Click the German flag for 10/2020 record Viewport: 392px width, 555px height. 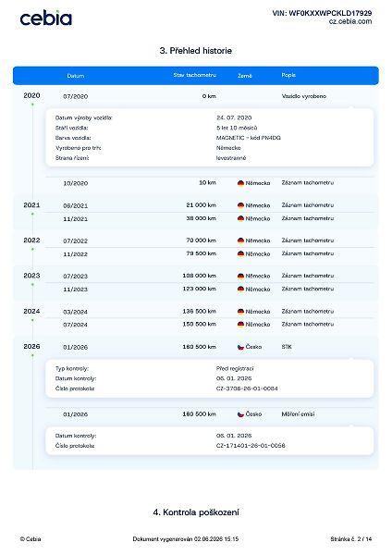pyautogui.click(x=240, y=183)
